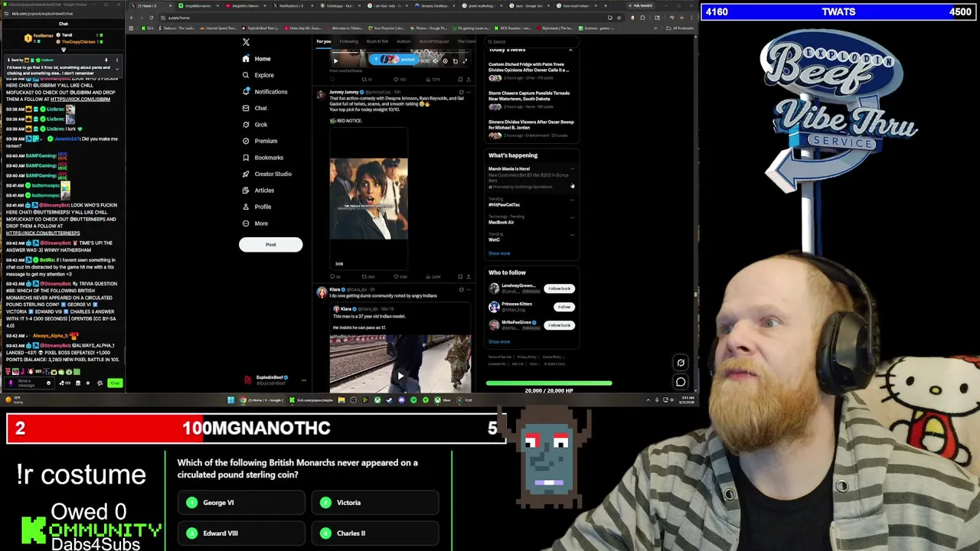The image size is (980, 551).
Task: Switch to the Following tab
Action: point(348,41)
